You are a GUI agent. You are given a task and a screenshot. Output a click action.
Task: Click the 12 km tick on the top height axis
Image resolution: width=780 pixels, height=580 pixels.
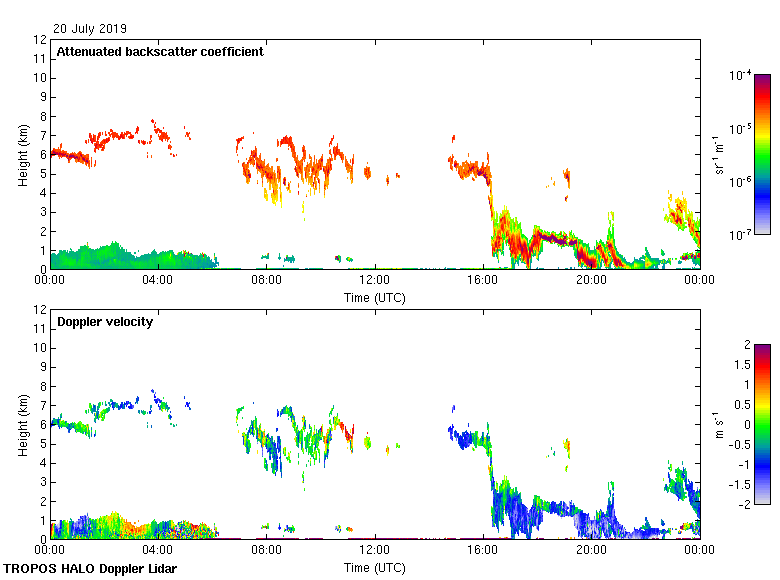point(41,40)
